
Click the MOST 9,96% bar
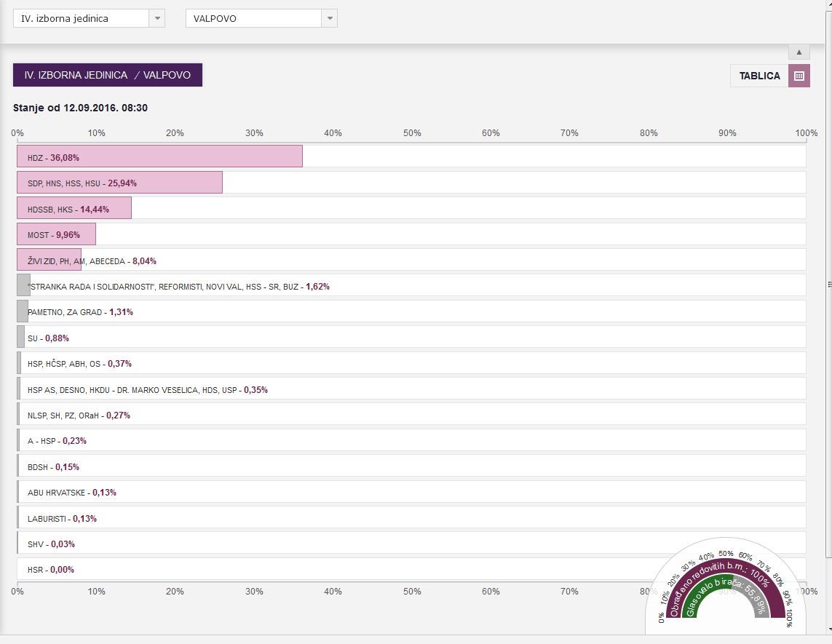tap(56, 234)
